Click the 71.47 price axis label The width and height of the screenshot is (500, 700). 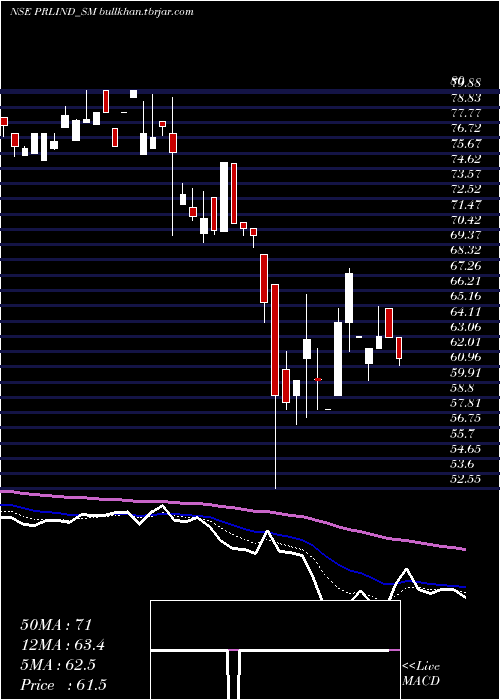coord(465,204)
